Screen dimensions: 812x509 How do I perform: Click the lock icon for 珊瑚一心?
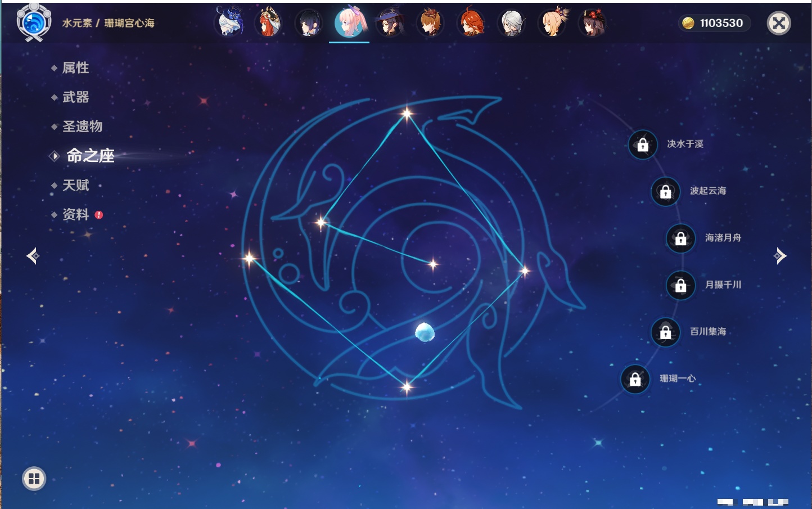point(635,379)
